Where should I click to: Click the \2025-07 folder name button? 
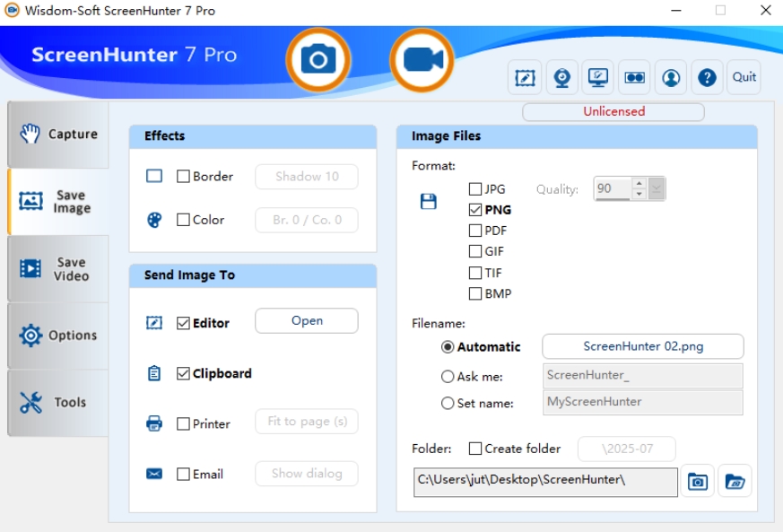point(627,449)
